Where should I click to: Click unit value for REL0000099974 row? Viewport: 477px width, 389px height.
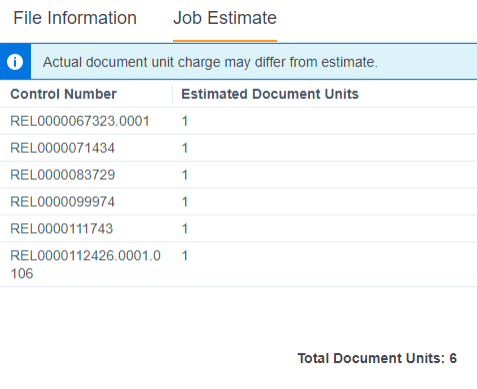(185, 202)
